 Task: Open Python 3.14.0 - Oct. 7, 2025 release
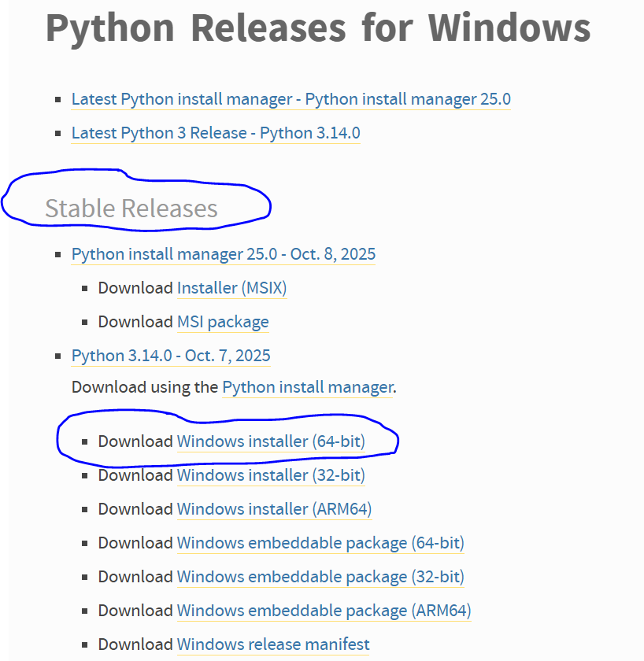(x=171, y=356)
